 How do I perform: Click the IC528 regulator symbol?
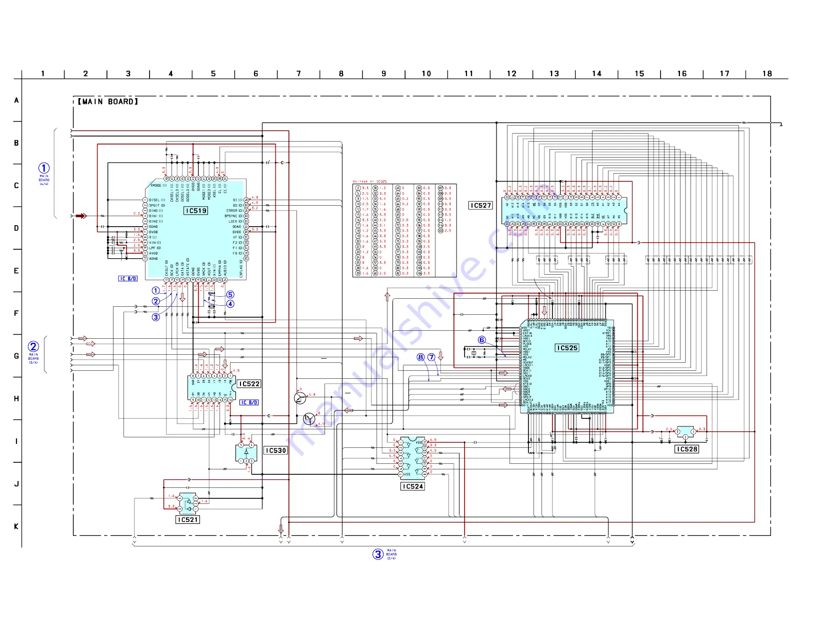685,432
